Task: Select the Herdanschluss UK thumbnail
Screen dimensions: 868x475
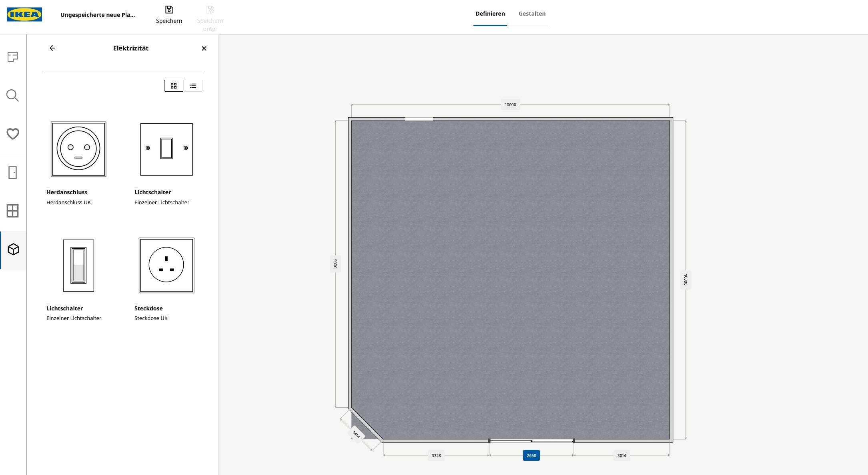Action: click(x=78, y=149)
